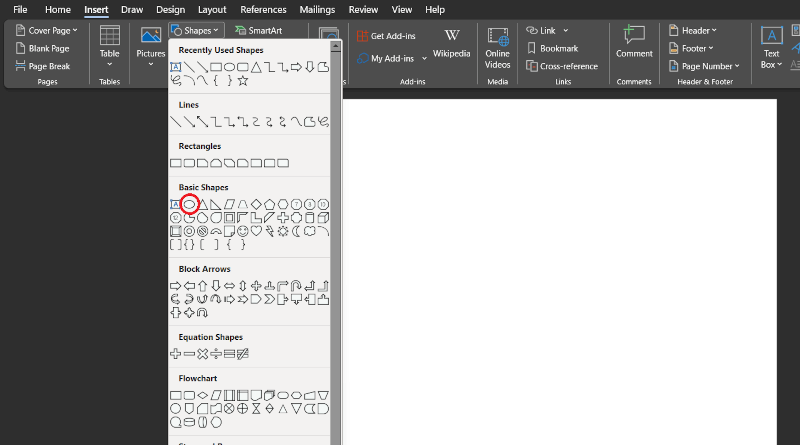Expand the Cover Page dropdown

43,31
